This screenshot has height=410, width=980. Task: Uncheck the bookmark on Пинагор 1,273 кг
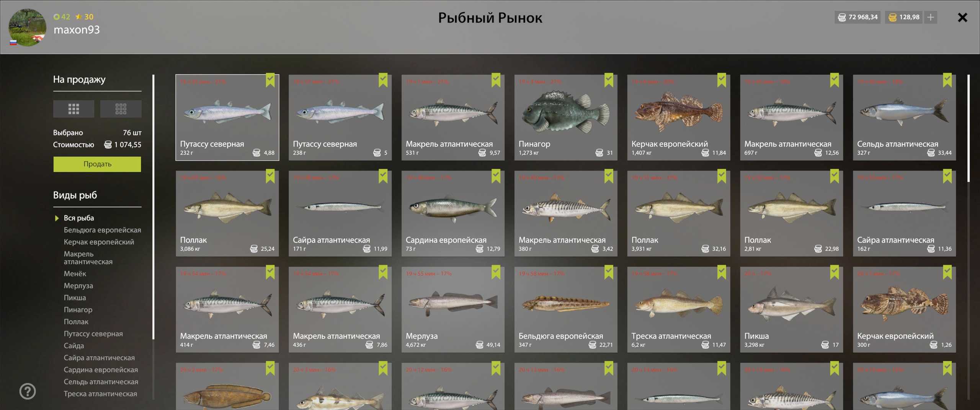click(609, 80)
